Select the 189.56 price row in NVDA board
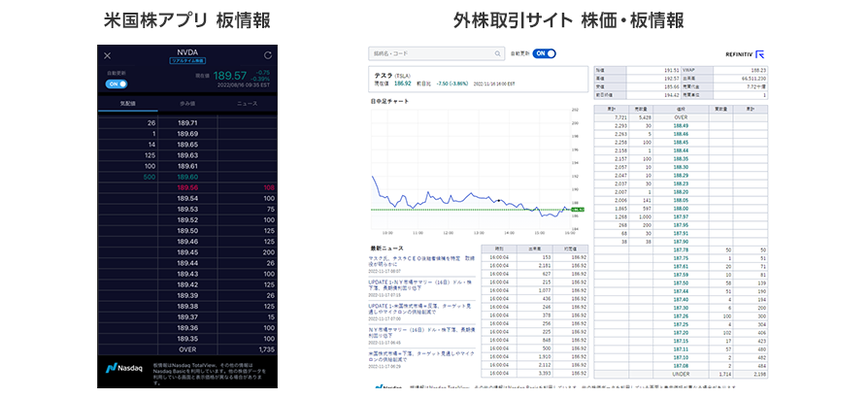The width and height of the screenshot is (868, 398). (187, 187)
